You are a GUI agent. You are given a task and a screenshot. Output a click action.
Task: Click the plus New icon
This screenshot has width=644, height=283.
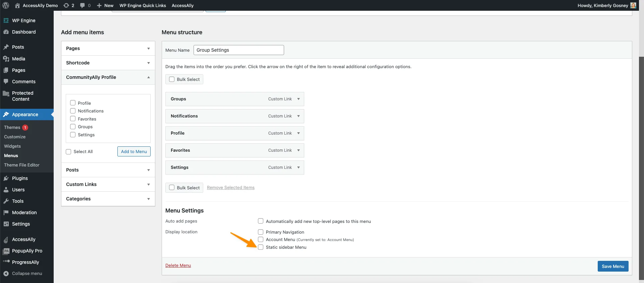99,5
